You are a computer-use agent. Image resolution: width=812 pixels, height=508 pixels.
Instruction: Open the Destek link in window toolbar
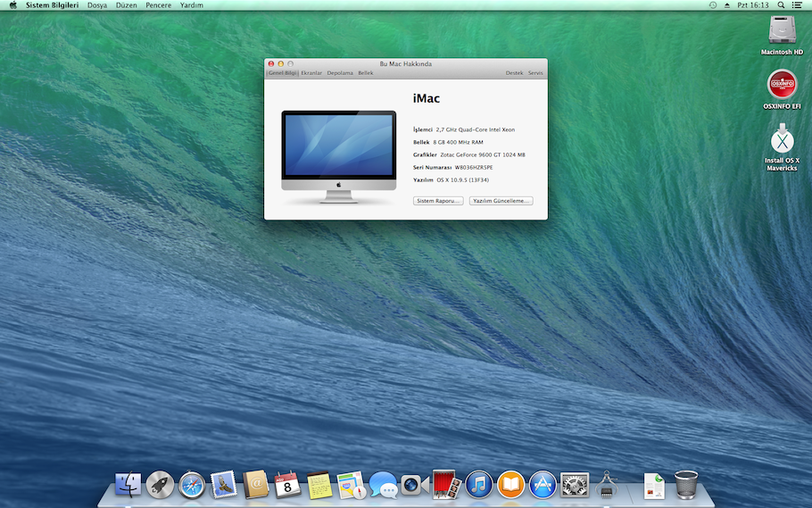515,72
